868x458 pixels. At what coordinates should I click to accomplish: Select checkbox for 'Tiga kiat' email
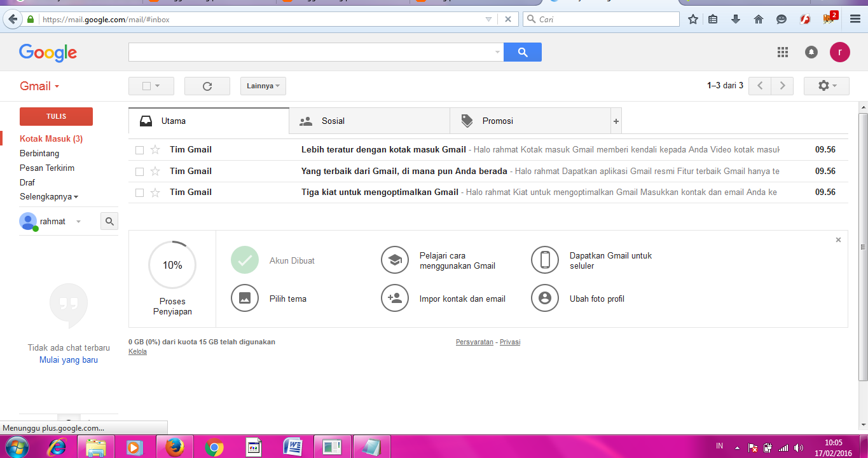tap(139, 192)
